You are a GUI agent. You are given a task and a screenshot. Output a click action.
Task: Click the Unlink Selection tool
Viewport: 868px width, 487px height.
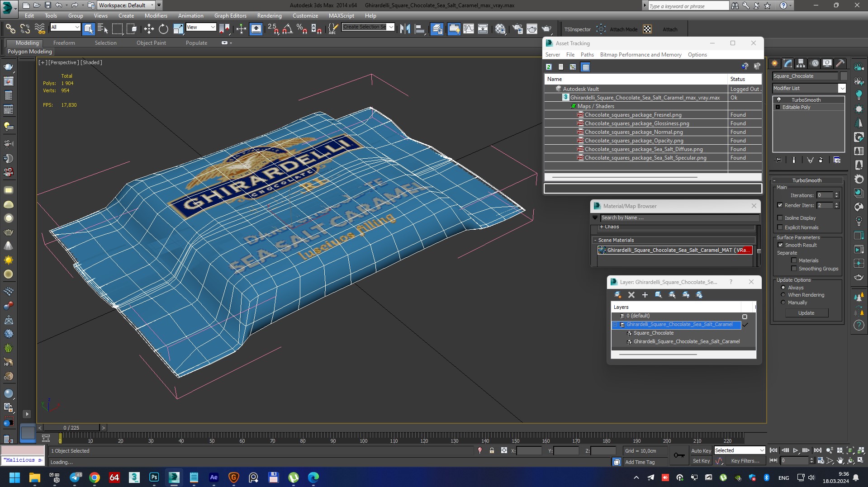25,29
